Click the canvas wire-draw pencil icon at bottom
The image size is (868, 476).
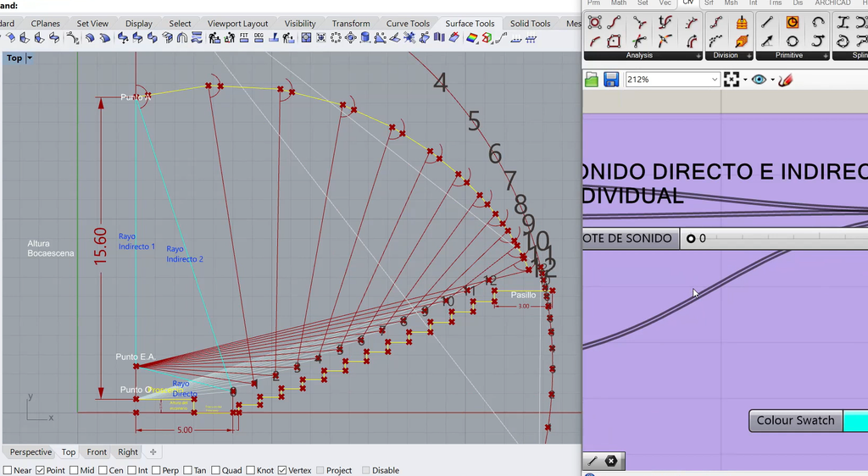pos(593,461)
